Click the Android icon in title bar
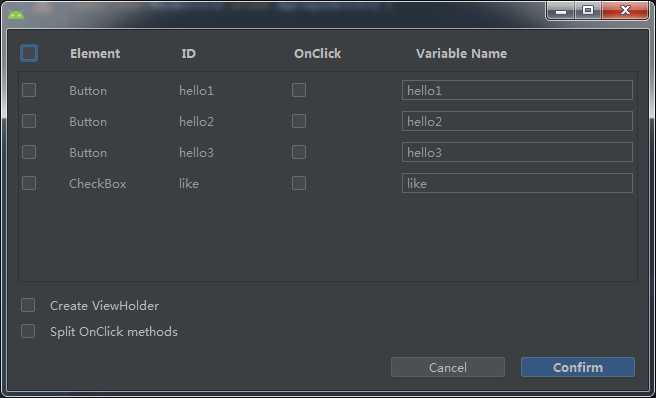 pos(16,15)
